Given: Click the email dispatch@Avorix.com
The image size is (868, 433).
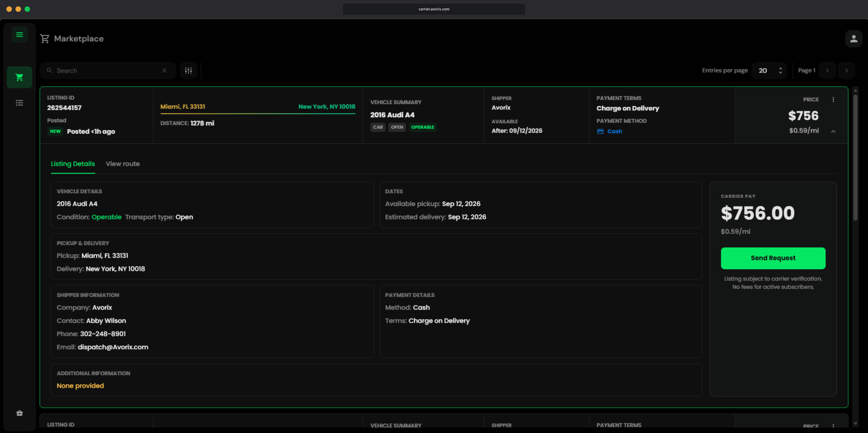Looking at the screenshot, I should click(113, 347).
